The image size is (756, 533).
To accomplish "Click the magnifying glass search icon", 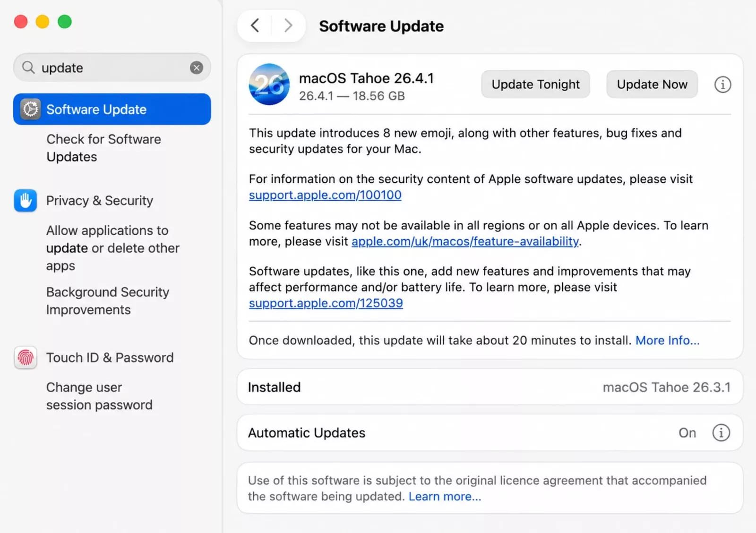I will [x=28, y=68].
